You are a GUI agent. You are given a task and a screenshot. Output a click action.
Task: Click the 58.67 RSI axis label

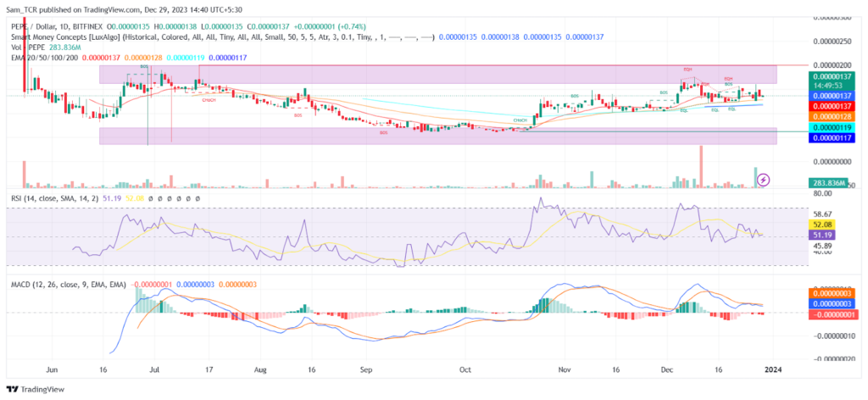click(x=823, y=214)
